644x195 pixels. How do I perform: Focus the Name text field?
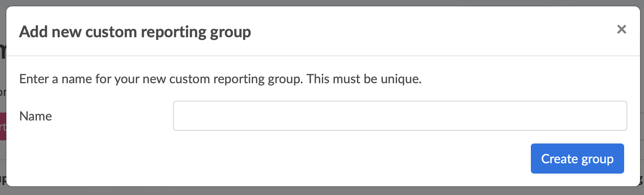[400, 116]
